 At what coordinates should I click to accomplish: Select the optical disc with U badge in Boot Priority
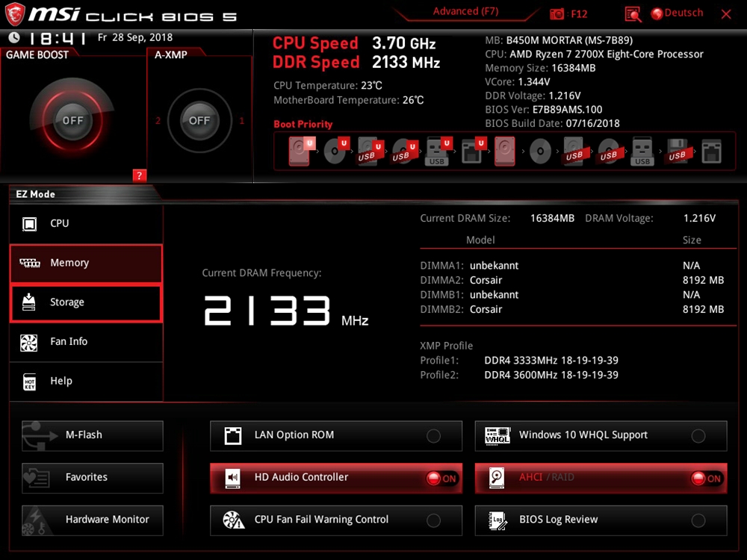(336, 151)
